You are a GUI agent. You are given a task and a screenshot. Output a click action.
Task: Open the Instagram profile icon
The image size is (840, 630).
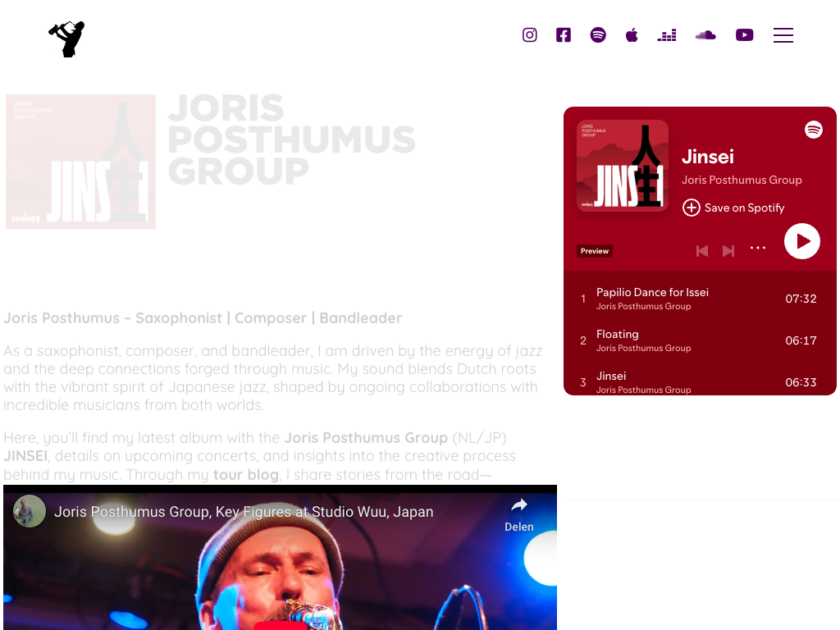529,34
